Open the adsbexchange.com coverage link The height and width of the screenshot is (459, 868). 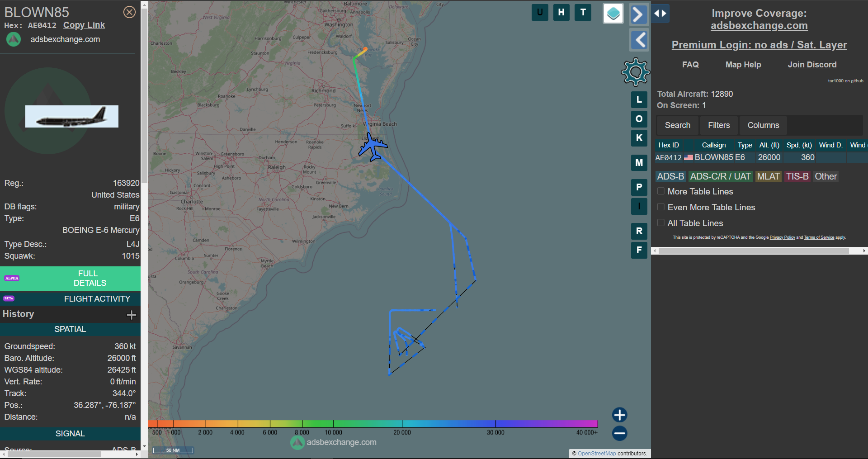coord(759,26)
